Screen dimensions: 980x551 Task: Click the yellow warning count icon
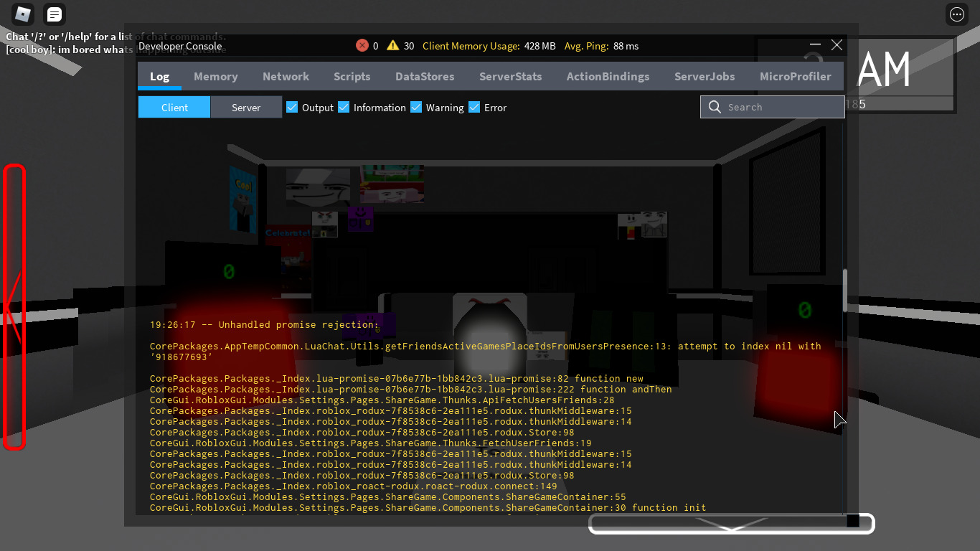(x=392, y=45)
